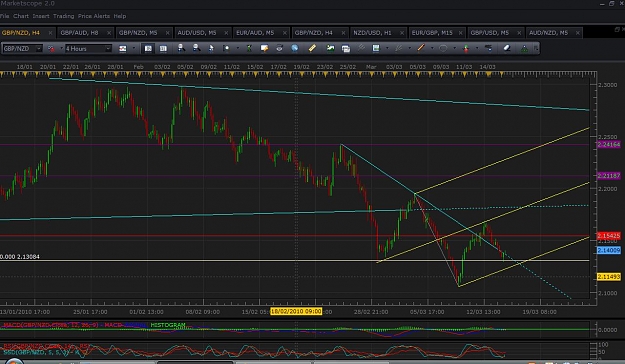
Task: Open the Chart menu
Action: [21, 16]
